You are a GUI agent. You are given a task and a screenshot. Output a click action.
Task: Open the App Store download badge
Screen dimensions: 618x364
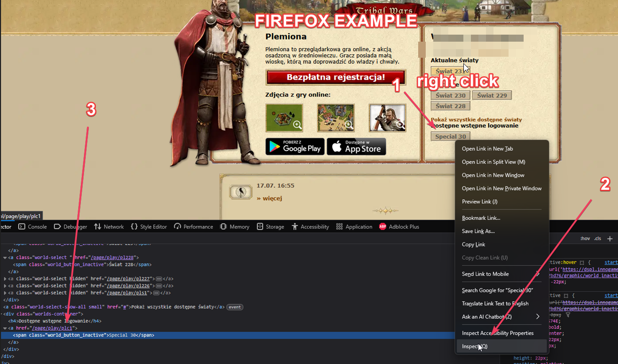[x=356, y=147]
